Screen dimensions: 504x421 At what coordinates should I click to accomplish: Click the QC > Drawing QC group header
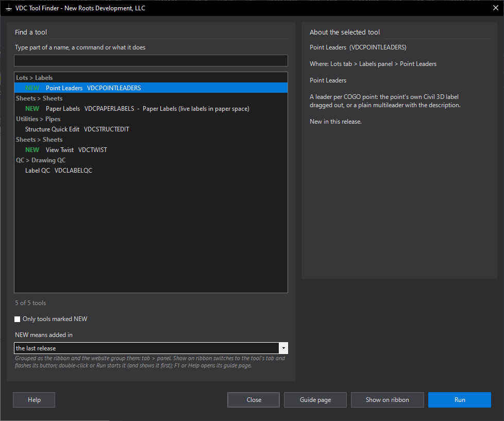coord(41,160)
